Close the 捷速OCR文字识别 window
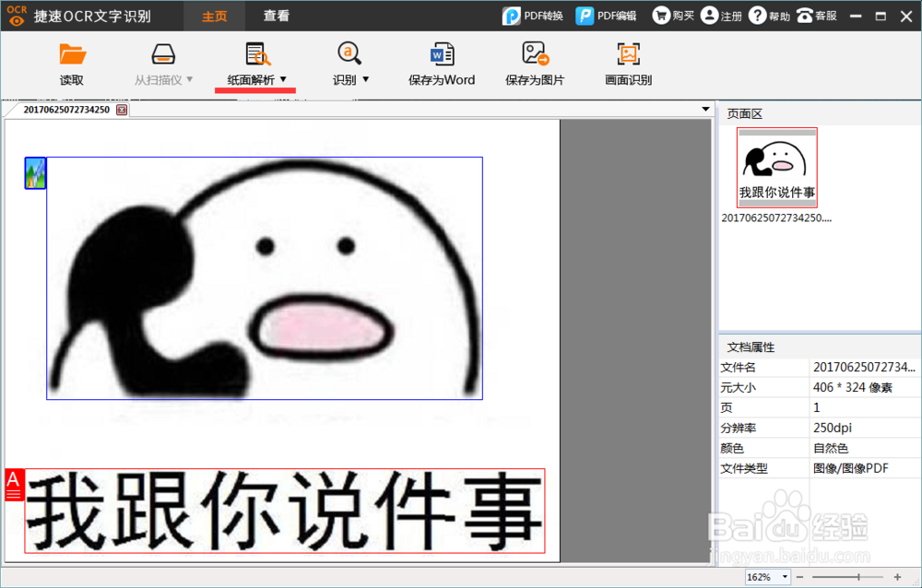922x588 pixels. point(906,16)
